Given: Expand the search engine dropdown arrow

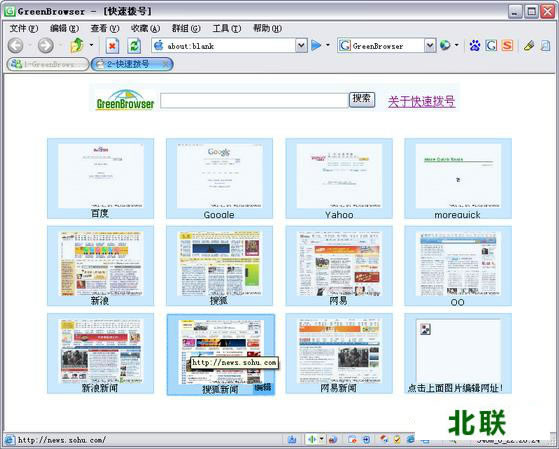Looking at the screenshot, I should click(430, 46).
